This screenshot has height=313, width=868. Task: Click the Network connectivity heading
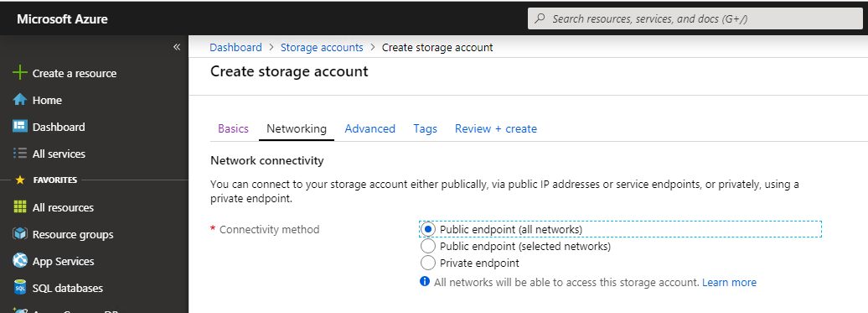point(266,160)
